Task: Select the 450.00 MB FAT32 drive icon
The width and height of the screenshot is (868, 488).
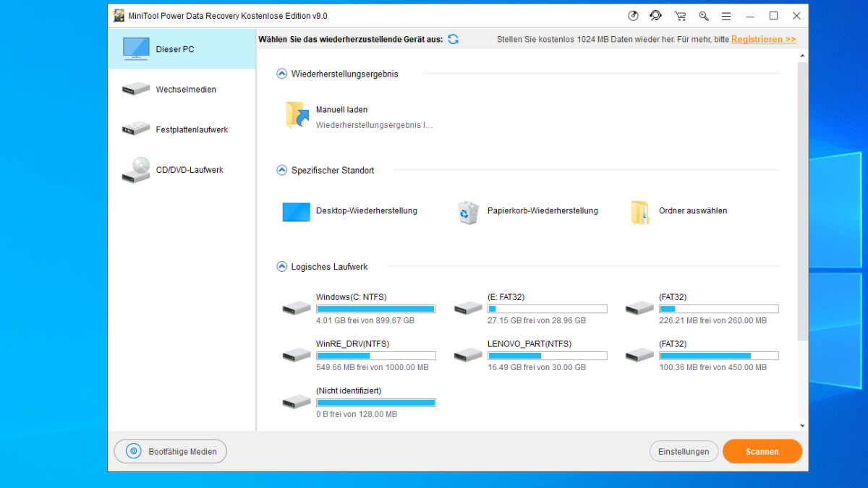Action: pyautogui.click(x=639, y=355)
